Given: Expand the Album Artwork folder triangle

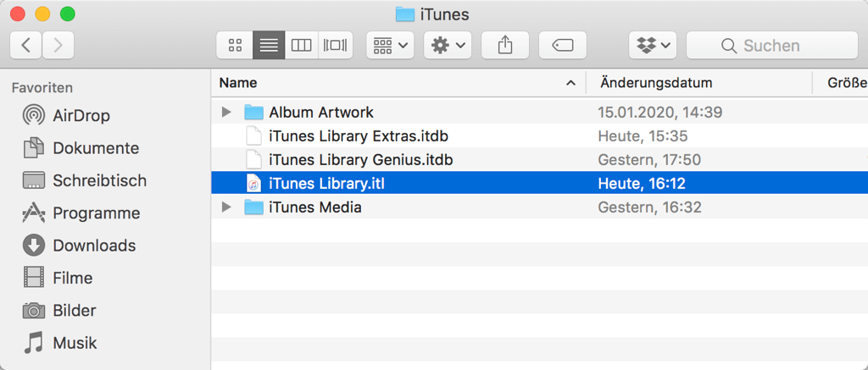Looking at the screenshot, I should tap(225, 113).
